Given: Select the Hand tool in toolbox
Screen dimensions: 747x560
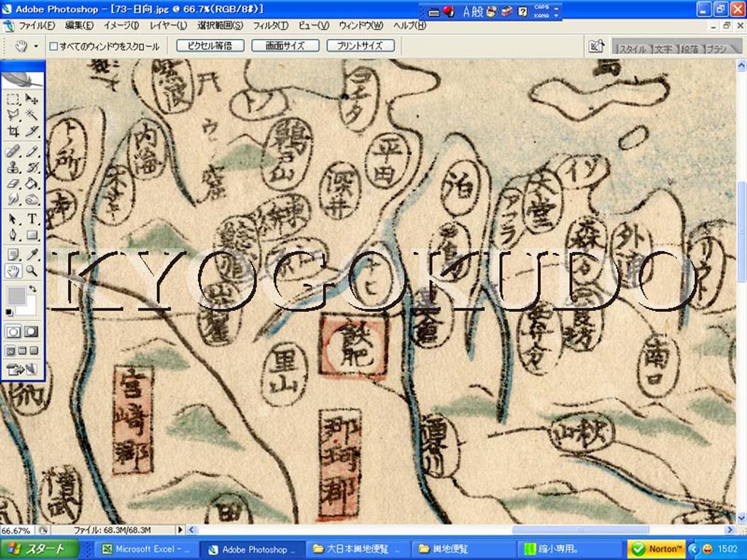Looking at the screenshot, I should click(x=13, y=271).
